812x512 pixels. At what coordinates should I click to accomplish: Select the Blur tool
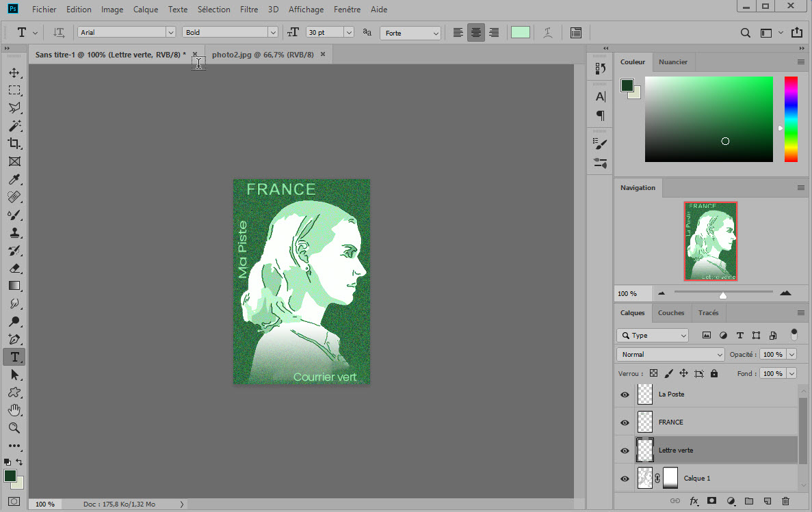[14, 304]
